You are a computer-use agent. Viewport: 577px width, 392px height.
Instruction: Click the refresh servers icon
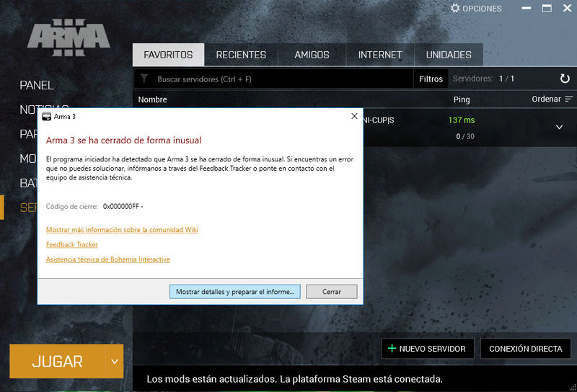tap(565, 79)
